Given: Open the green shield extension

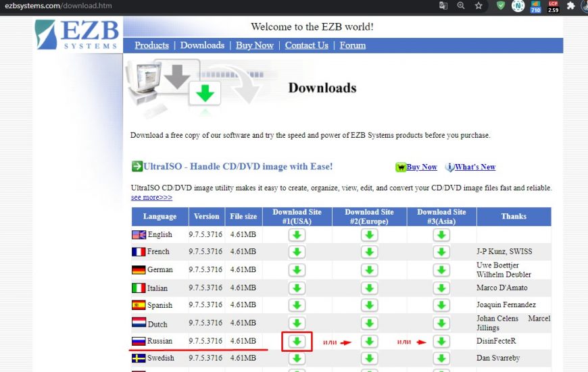Looking at the screenshot, I should 501,5.
